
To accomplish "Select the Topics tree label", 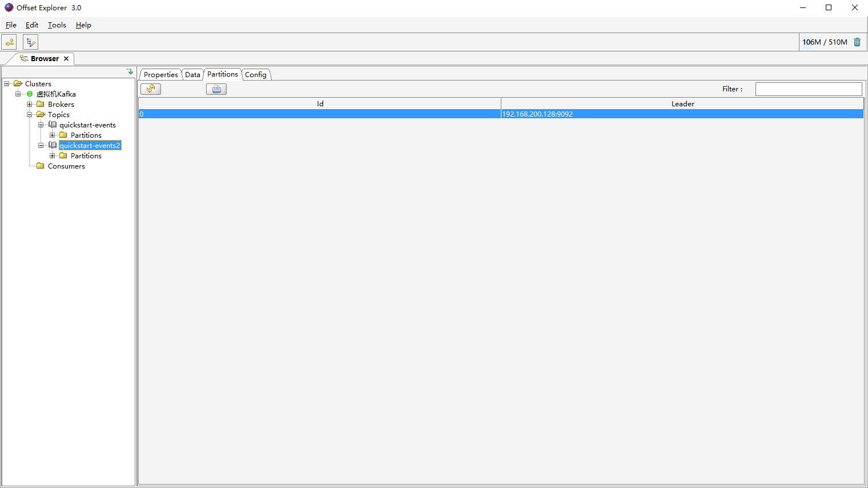I will tap(59, 114).
